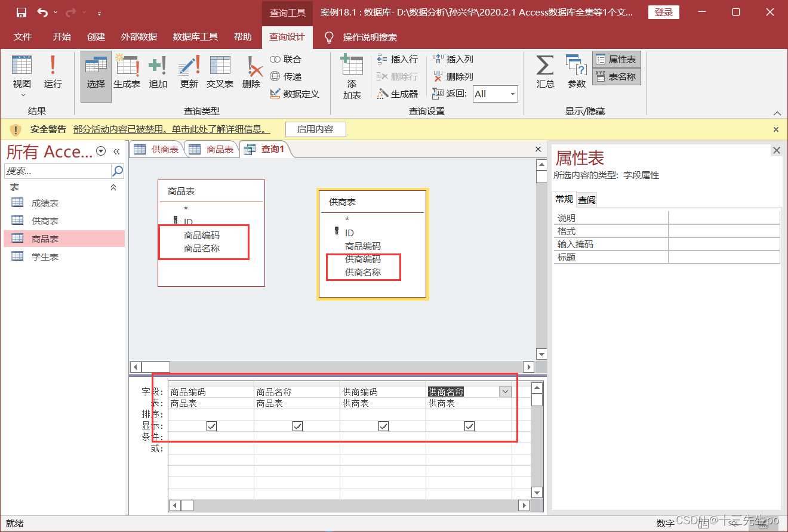Select 供商编码 field in 供商表 box
The image size is (788, 532).
[363, 259]
